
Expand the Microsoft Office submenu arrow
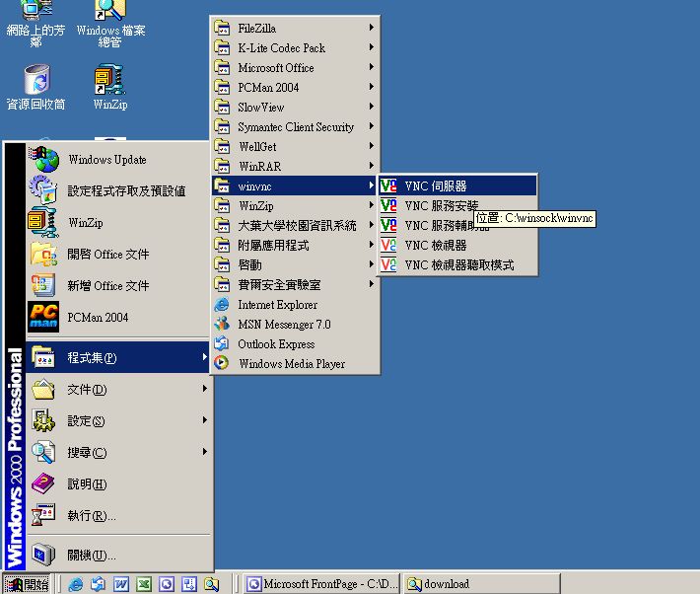pos(371,67)
